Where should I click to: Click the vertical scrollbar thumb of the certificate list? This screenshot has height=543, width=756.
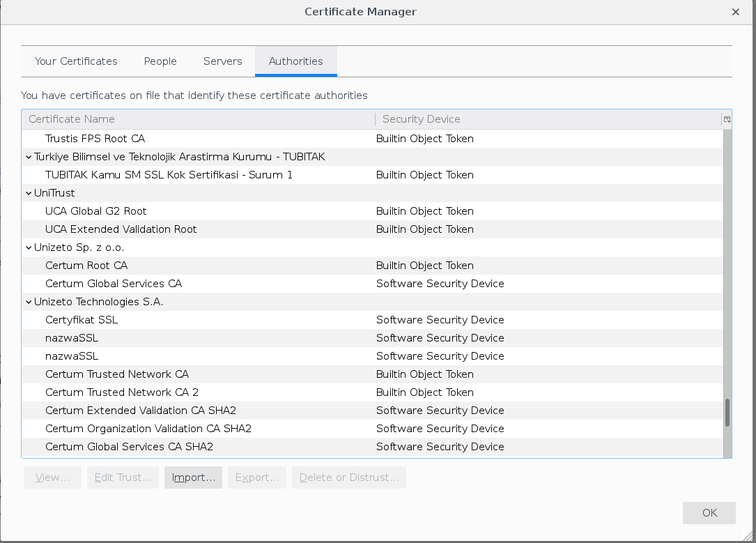(x=727, y=413)
